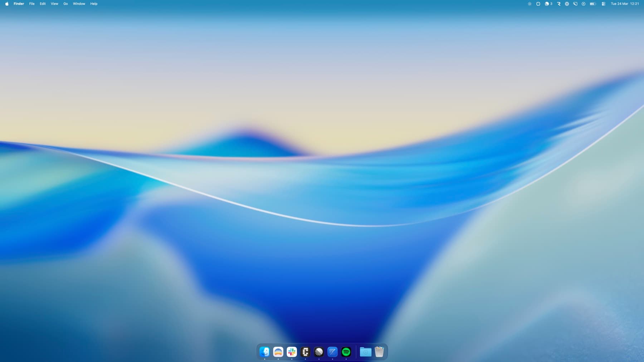Open the Apple menu

pos(6,4)
